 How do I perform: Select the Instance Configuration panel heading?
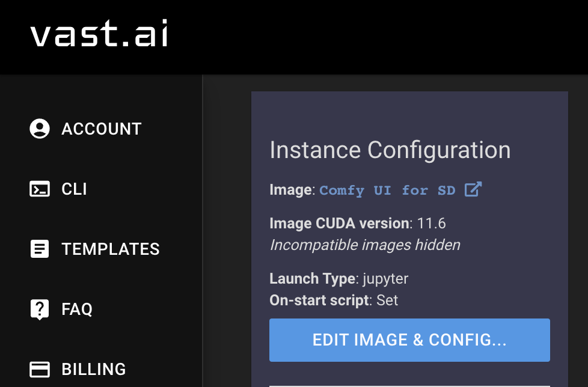click(x=390, y=150)
